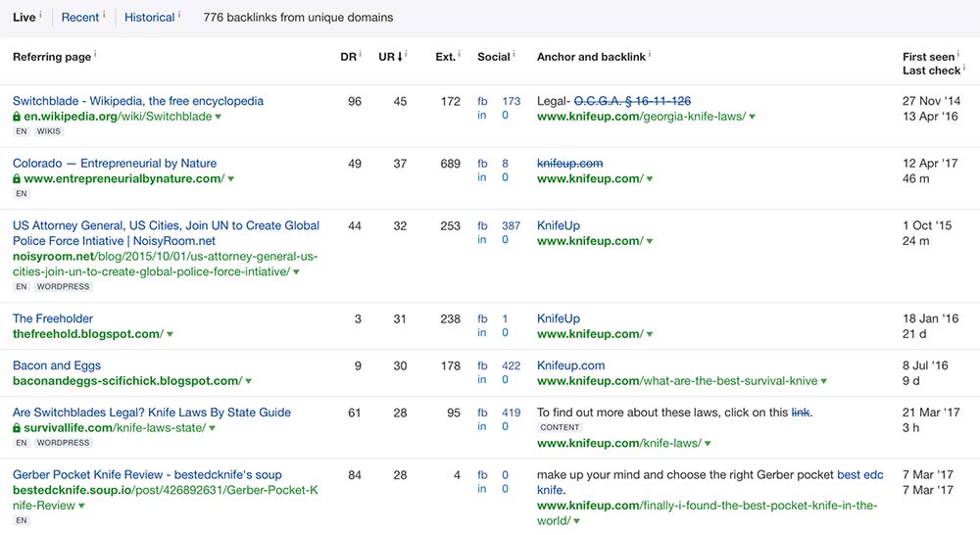The height and width of the screenshot is (535, 980).
Task: Open the US Attorney General NoisyRoom.net link
Action: pos(166,233)
